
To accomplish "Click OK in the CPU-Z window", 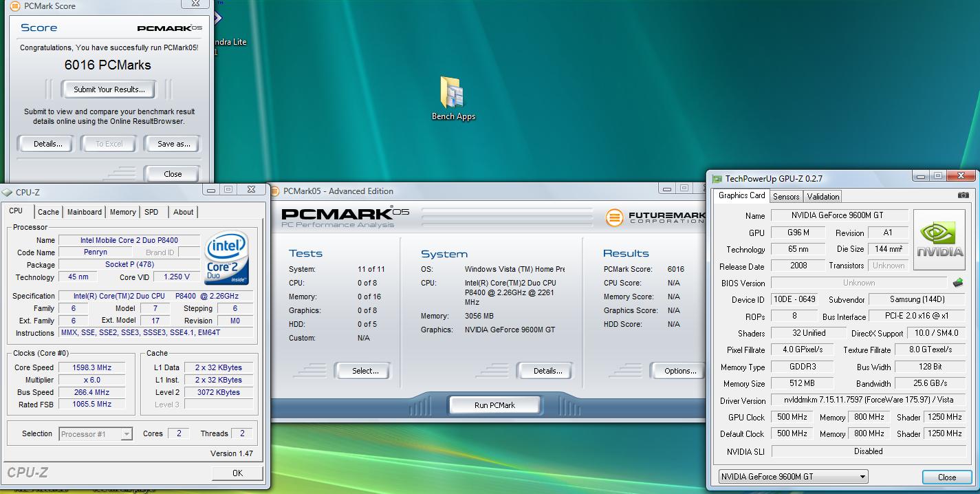I will 237,473.
